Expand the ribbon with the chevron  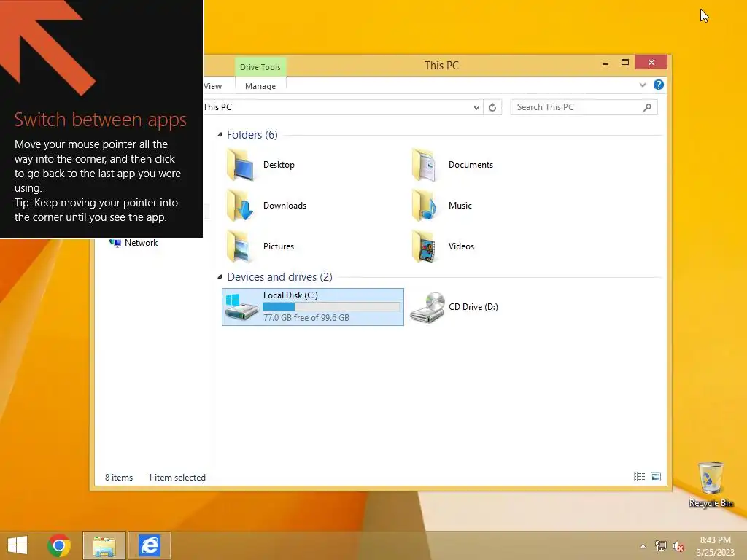click(642, 85)
